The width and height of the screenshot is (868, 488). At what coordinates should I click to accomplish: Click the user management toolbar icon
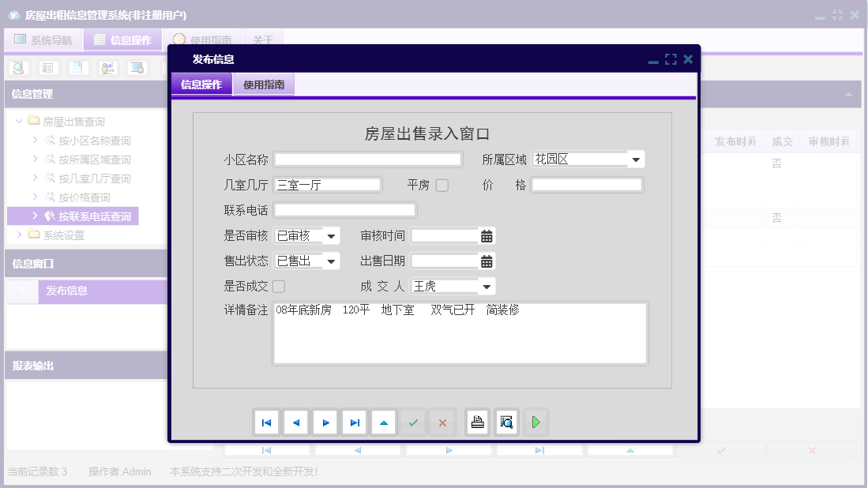pos(107,68)
